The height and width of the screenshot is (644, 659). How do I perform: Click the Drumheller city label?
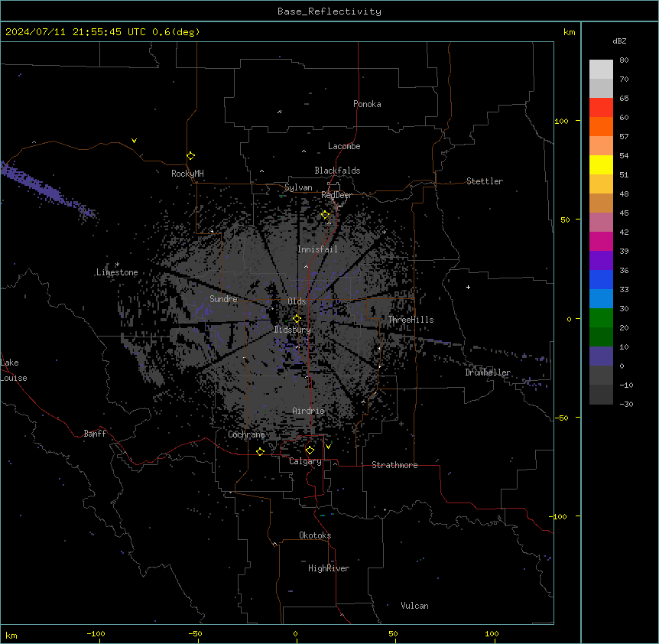488,372
